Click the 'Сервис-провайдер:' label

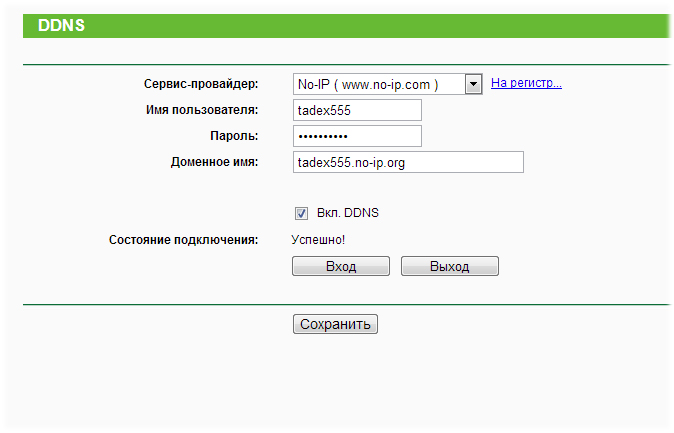(201, 83)
